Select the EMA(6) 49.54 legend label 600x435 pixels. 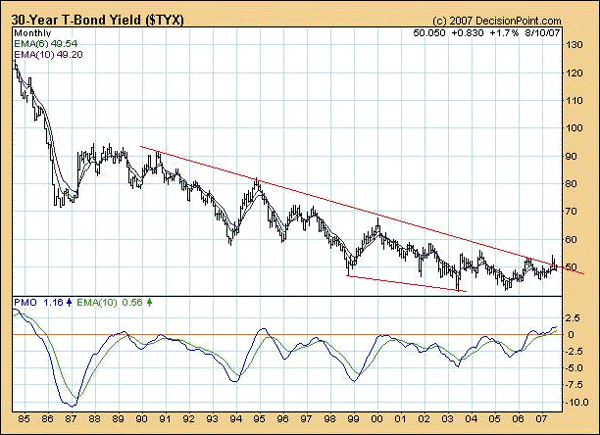pyautogui.click(x=46, y=44)
